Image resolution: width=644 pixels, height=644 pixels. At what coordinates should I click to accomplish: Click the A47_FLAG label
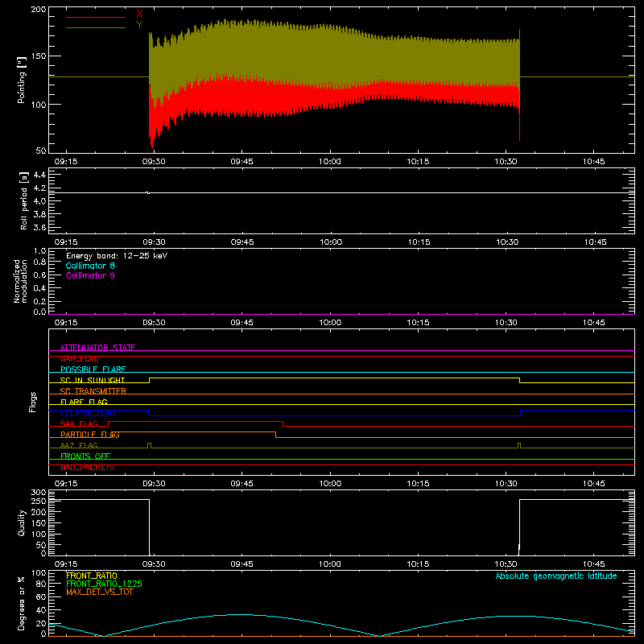pos(79,445)
